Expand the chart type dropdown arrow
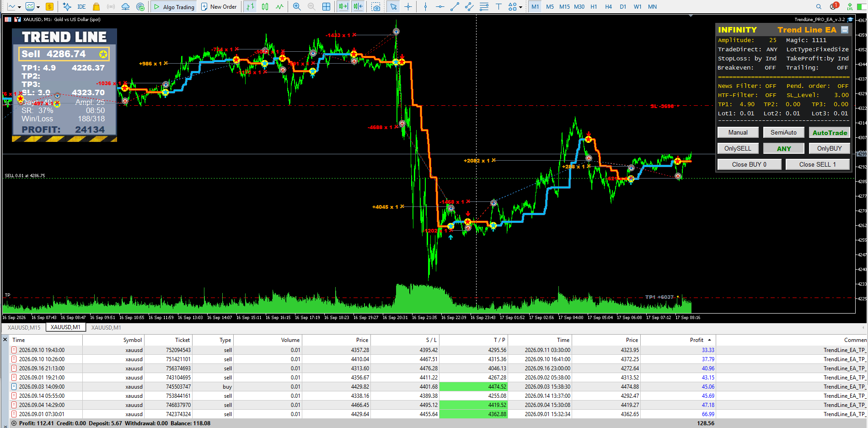The width and height of the screenshot is (868, 428). pyautogui.click(x=19, y=7)
